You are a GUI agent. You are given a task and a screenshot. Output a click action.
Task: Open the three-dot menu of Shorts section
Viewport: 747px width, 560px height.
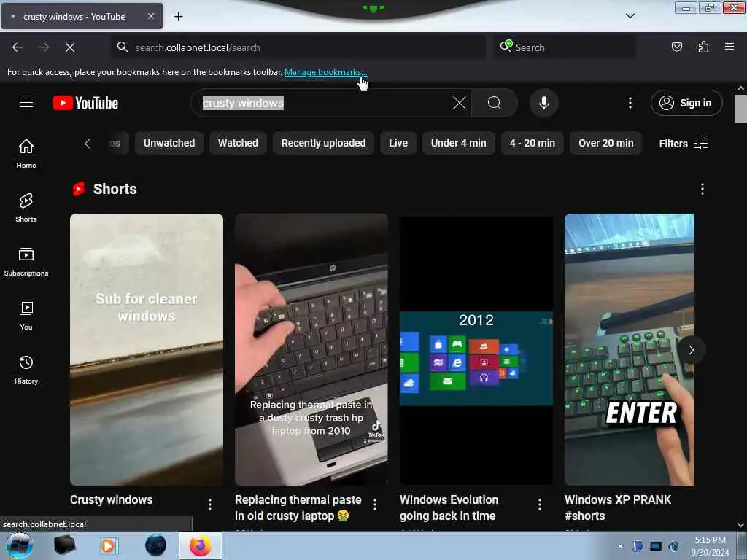click(x=703, y=189)
